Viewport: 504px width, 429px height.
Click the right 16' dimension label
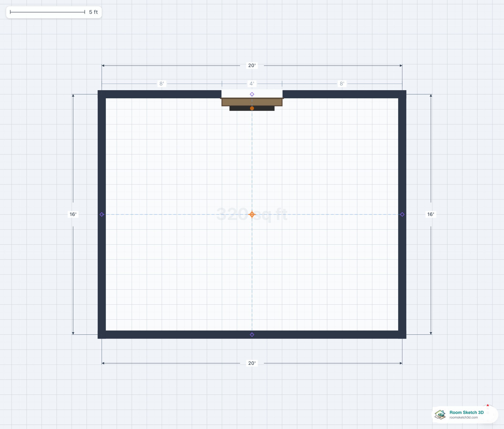pyautogui.click(x=431, y=214)
